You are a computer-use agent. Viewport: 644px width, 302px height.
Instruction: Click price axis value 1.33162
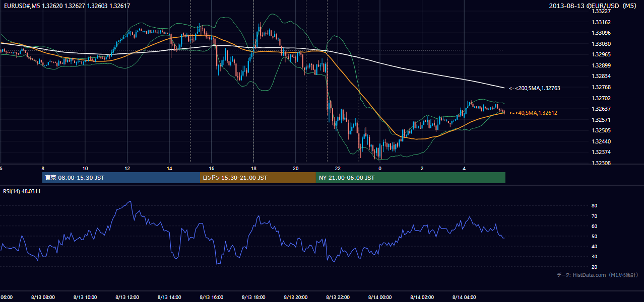click(x=601, y=22)
